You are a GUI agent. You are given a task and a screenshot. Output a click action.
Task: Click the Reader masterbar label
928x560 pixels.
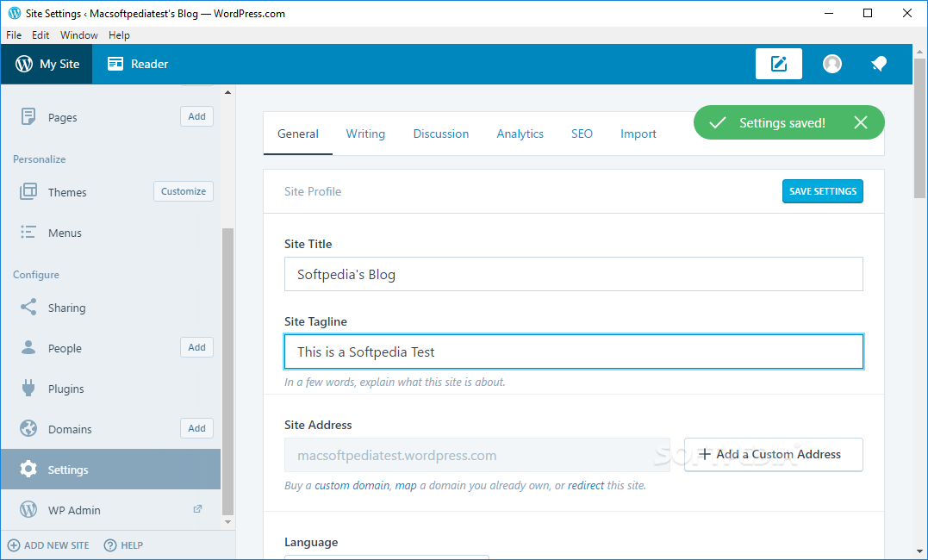coord(149,64)
